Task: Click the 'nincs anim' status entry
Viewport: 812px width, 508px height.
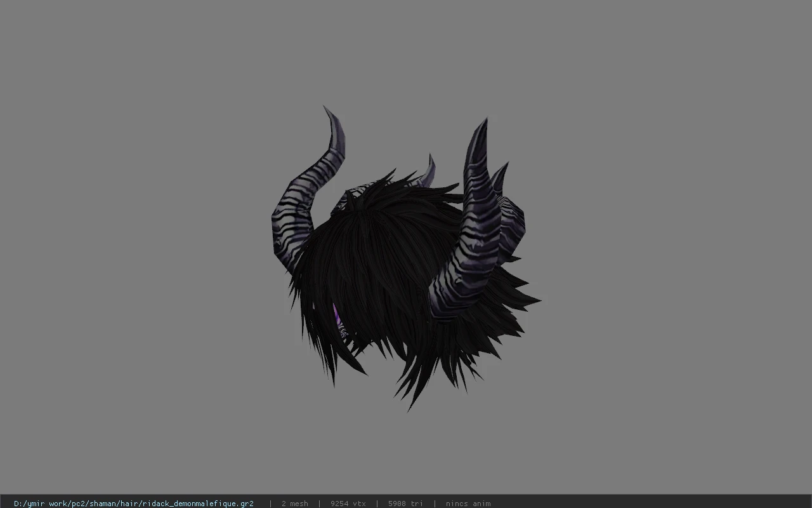Action: (x=468, y=504)
